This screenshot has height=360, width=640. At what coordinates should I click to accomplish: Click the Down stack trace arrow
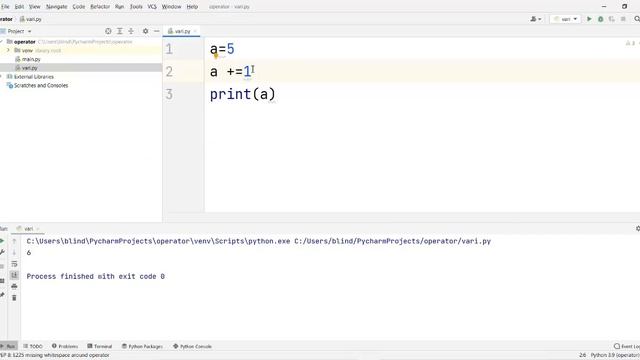pyautogui.click(x=14, y=253)
